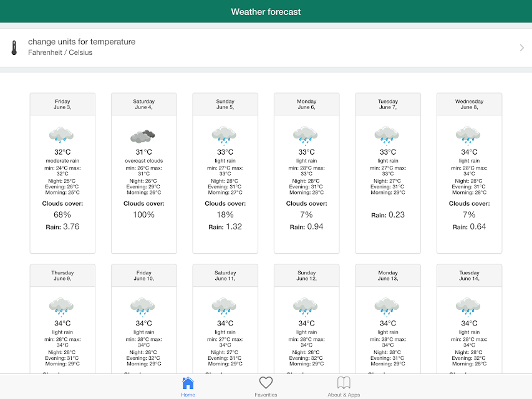Select the Thursday June 9 card header

62,276
